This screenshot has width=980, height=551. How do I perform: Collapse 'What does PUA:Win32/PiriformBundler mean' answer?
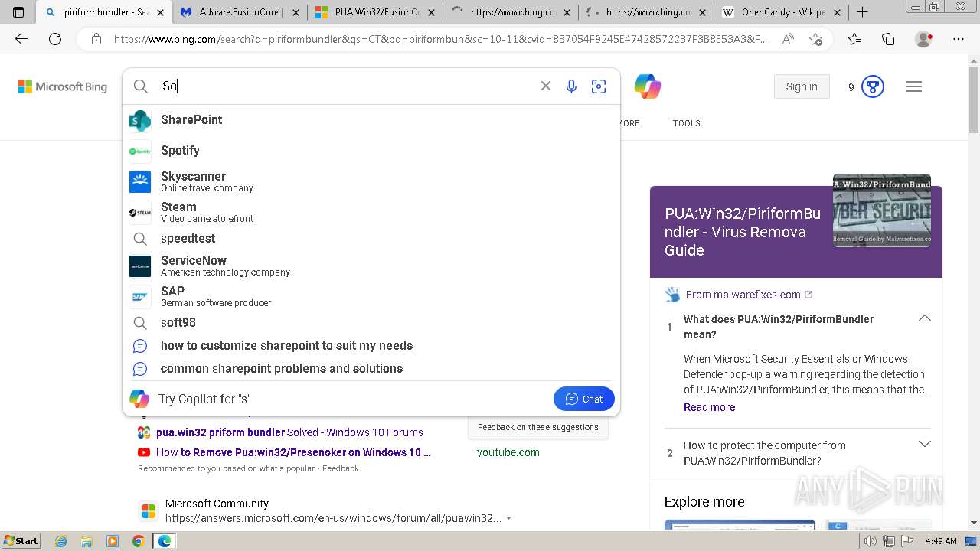click(x=924, y=318)
